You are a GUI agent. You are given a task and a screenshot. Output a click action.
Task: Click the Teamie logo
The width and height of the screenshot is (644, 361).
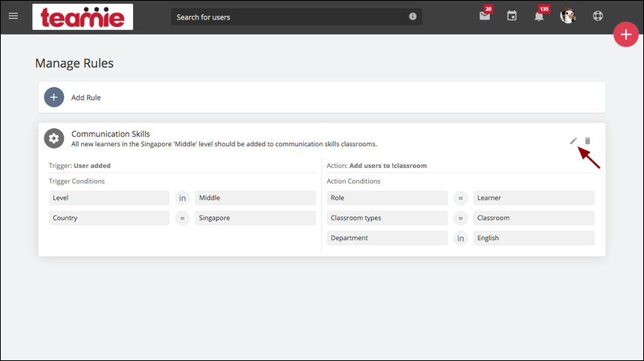point(83,17)
